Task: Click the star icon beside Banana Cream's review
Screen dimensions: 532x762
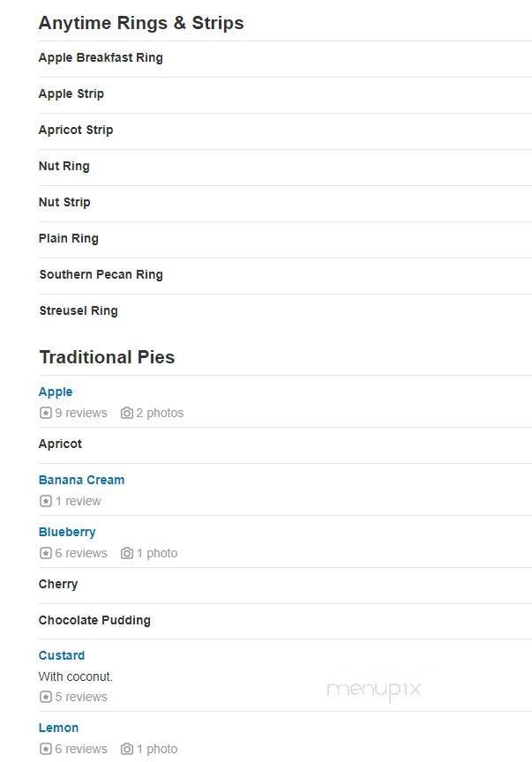Action: tap(44, 501)
